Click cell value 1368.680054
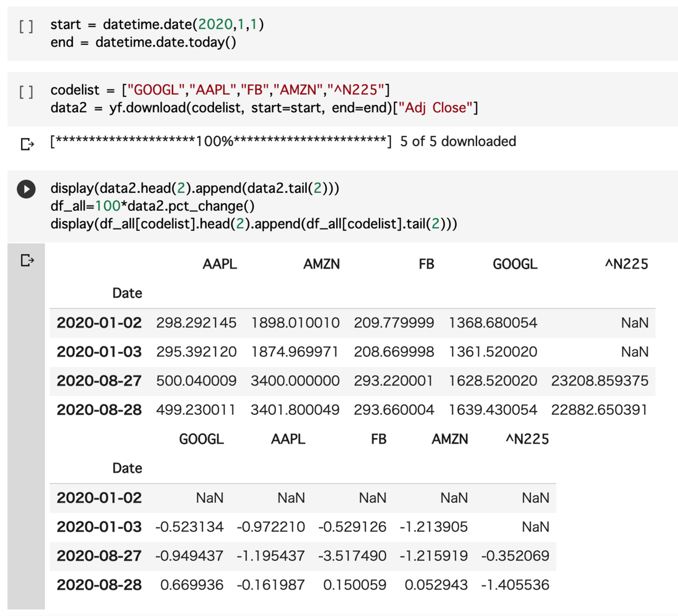 pos(493,323)
